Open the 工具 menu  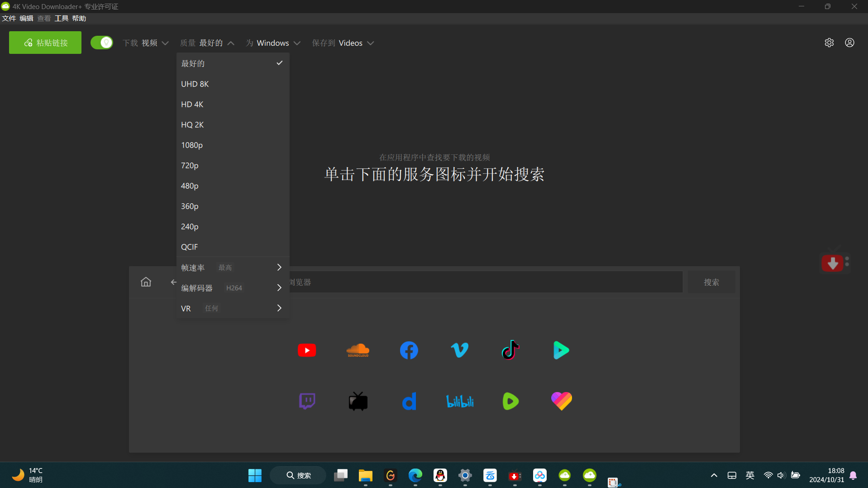click(61, 18)
